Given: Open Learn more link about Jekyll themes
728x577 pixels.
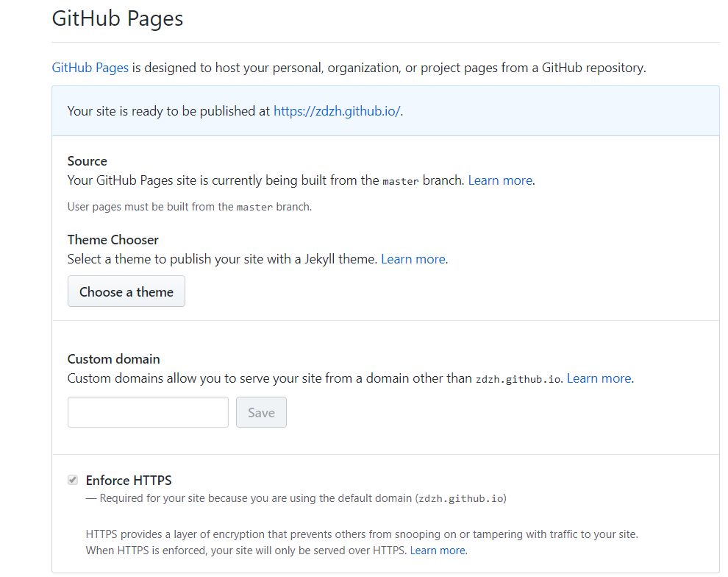Looking at the screenshot, I should coord(413,259).
